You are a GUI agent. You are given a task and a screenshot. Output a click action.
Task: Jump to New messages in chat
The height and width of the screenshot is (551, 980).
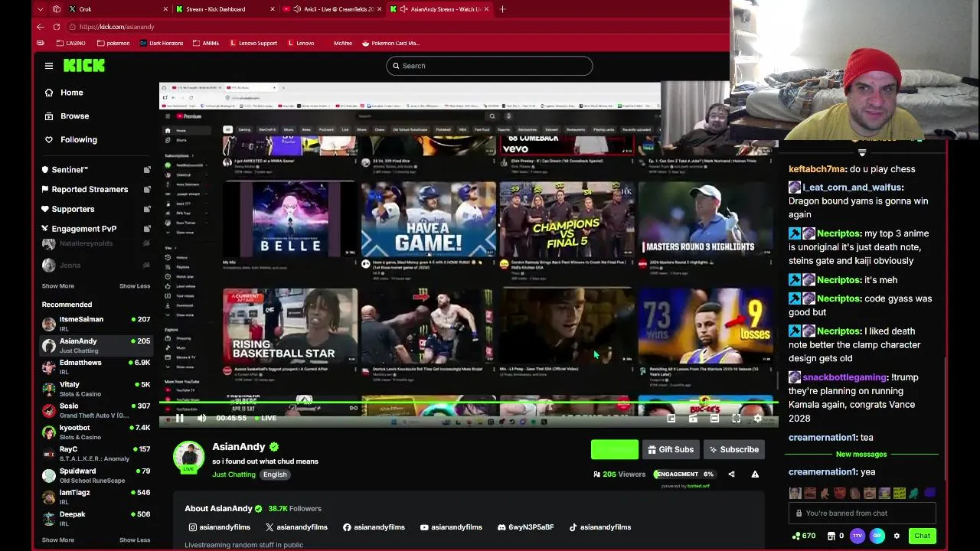[x=861, y=455]
